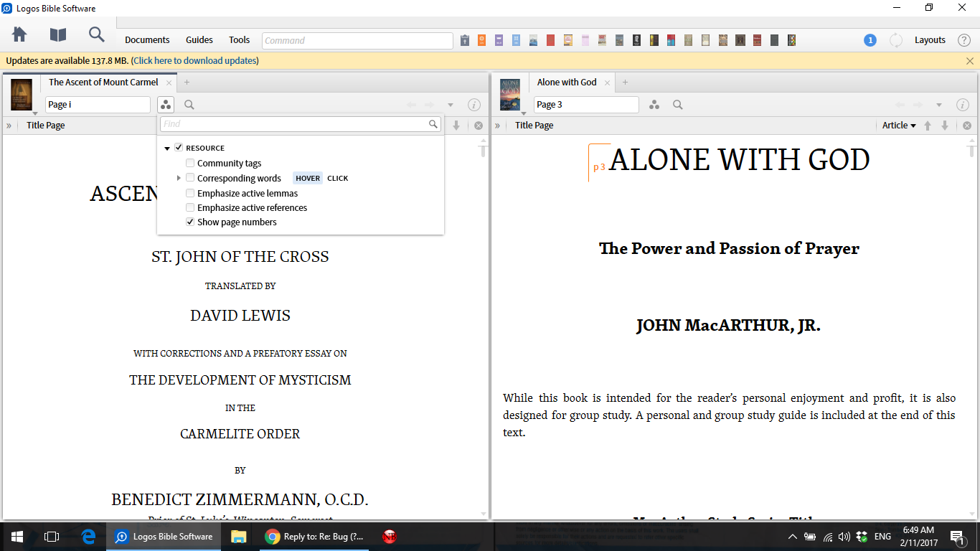980x551 pixels.
Task: Dismiss the yellow update notification bar
Action: click(970, 61)
